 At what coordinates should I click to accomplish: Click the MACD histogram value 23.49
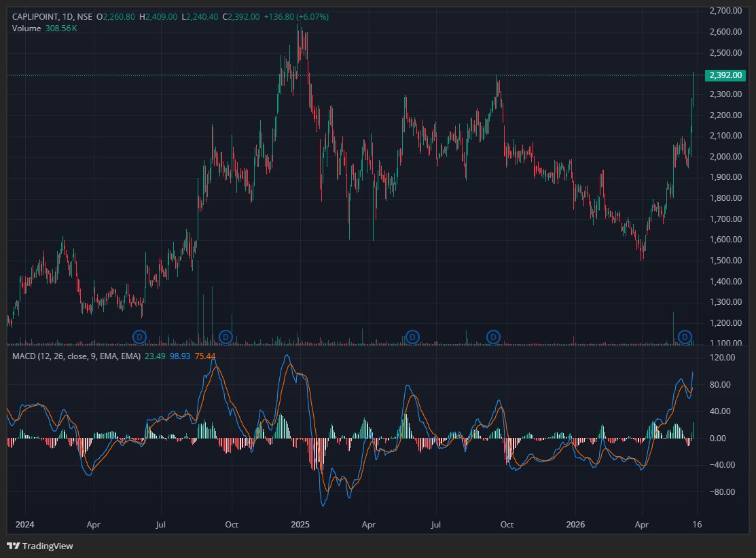(x=155, y=356)
